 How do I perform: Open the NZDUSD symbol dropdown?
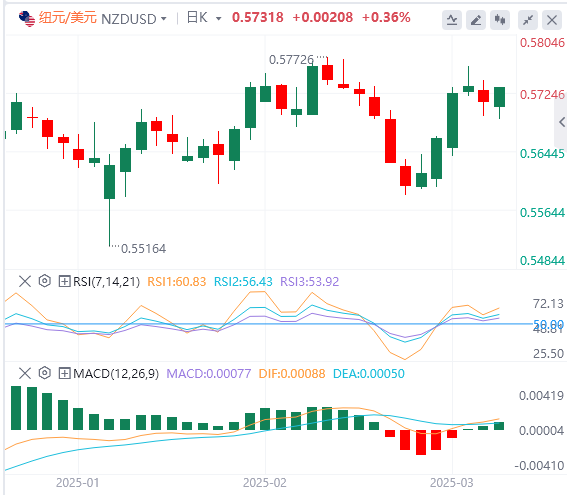(x=134, y=18)
